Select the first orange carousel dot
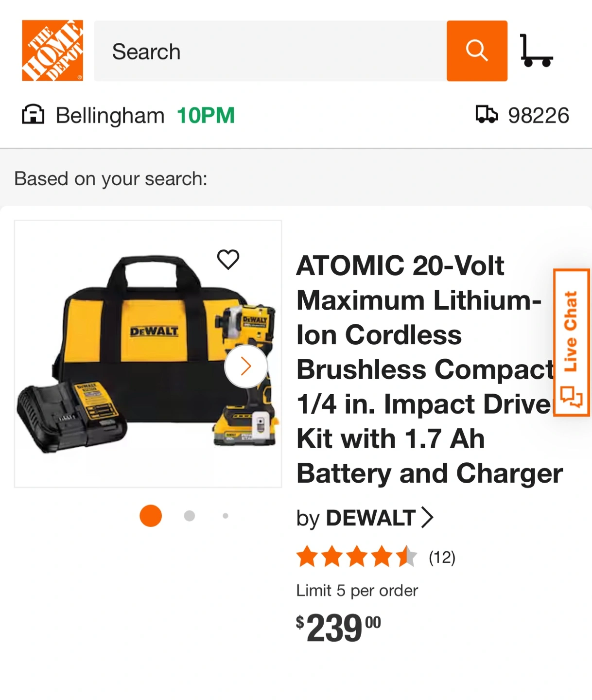This screenshot has width=592, height=700. click(151, 516)
